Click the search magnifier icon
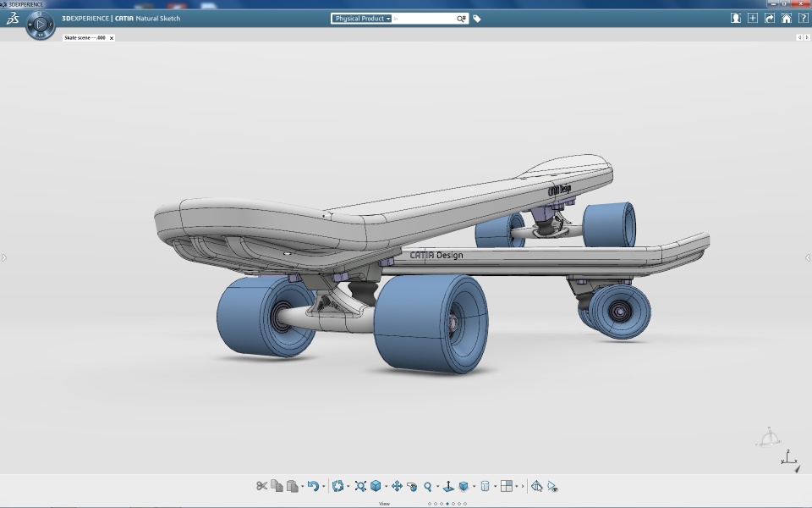This screenshot has height=508, width=812. 461,19
